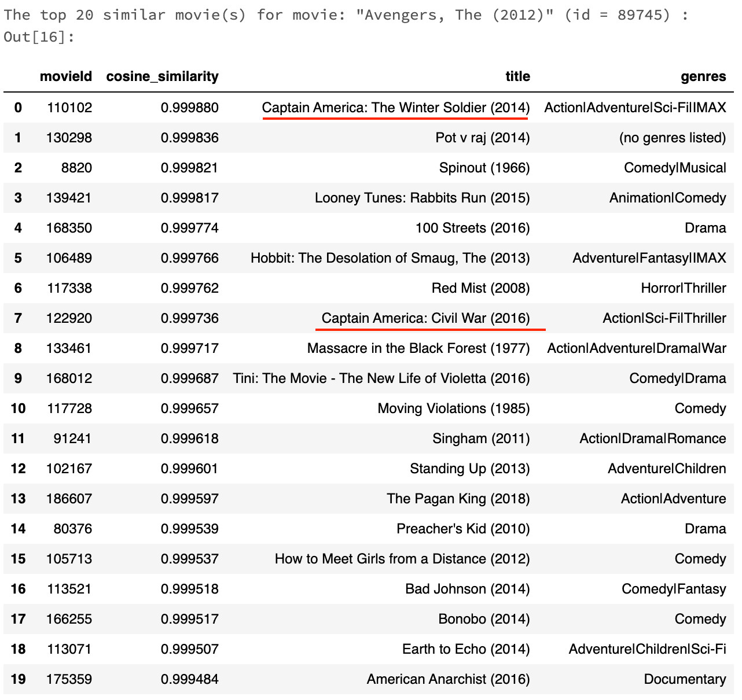Click movieId value 8820
The width and height of the screenshot is (742, 700).
pyautogui.click(x=76, y=168)
